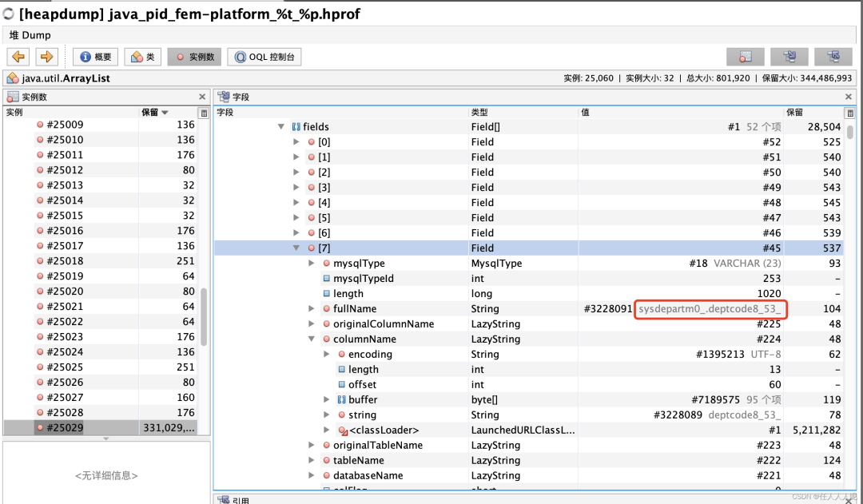Close the 字段 panel
This screenshot has width=863, height=504.
pyautogui.click(x=848, y=97)
